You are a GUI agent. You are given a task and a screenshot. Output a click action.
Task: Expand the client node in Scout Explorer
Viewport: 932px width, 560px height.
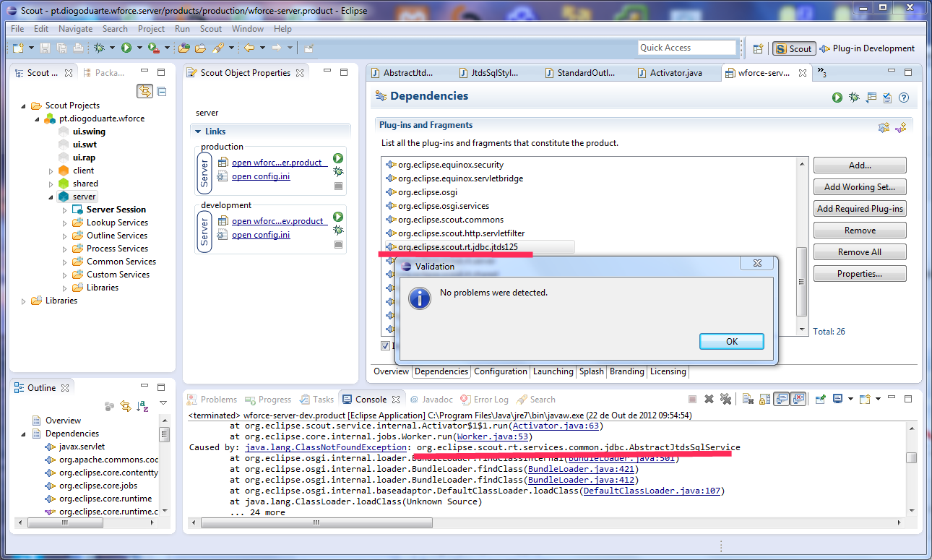[x=51, y=171]
